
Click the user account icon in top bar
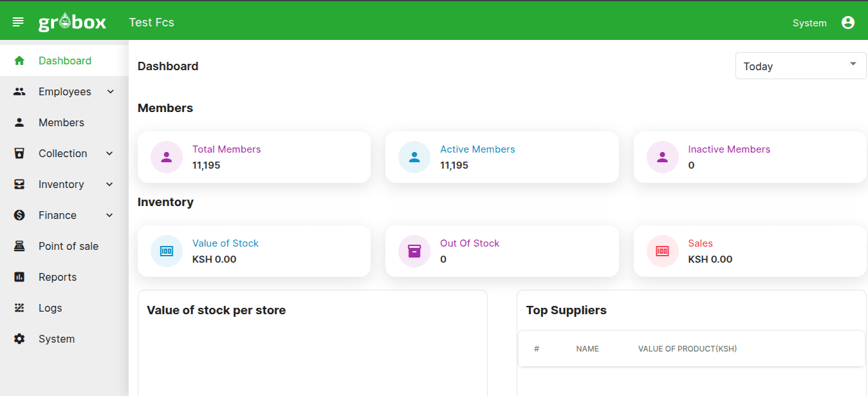847,21
